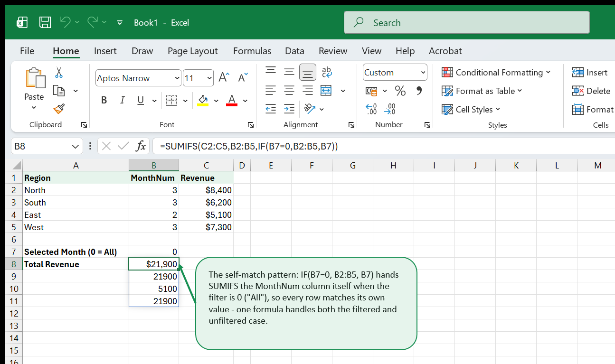Screen dimensions: 615x364
Task: Click Insert cells button
Action: (590, 72)
